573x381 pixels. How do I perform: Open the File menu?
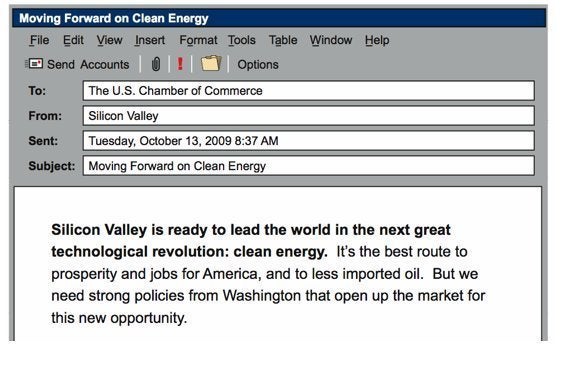click(39, 40)
